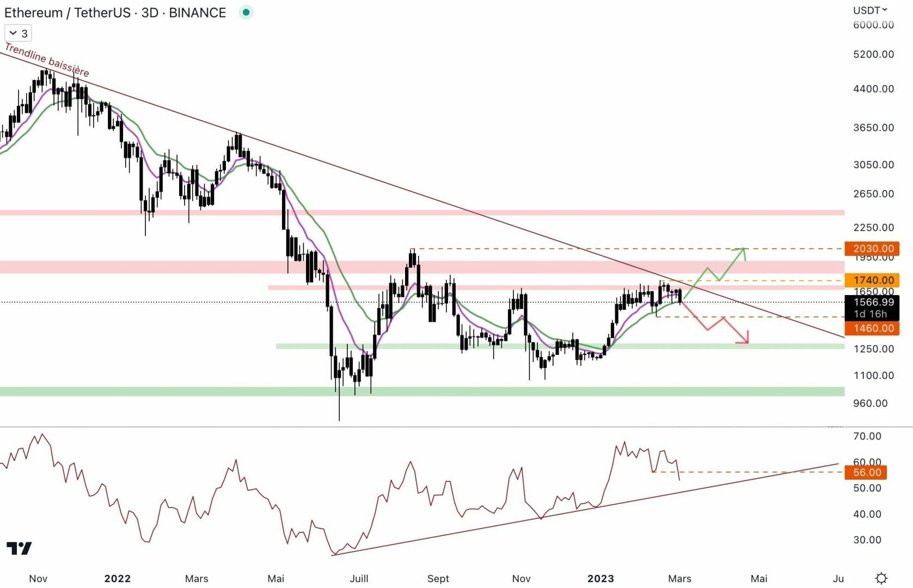Open chart settings gear icon
This screenshot has height=588, width=913.
pyautogui.click(x=881, y=578)
